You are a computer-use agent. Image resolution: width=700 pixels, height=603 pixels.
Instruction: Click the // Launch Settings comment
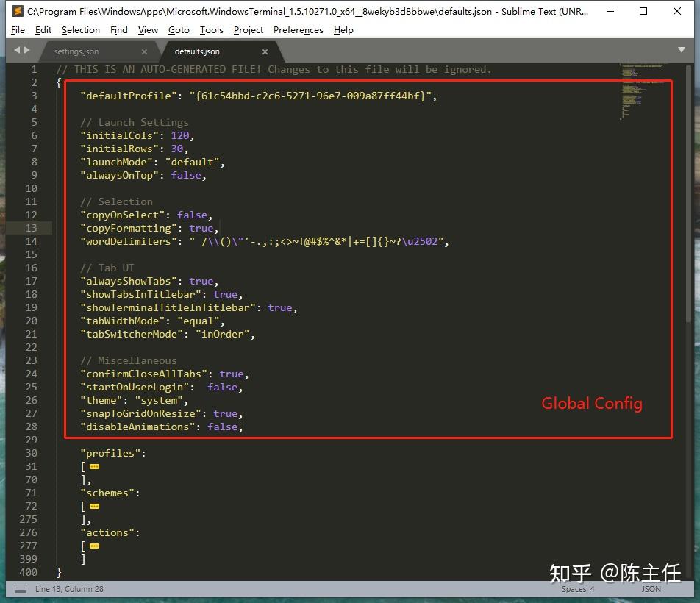pos(135,122)
